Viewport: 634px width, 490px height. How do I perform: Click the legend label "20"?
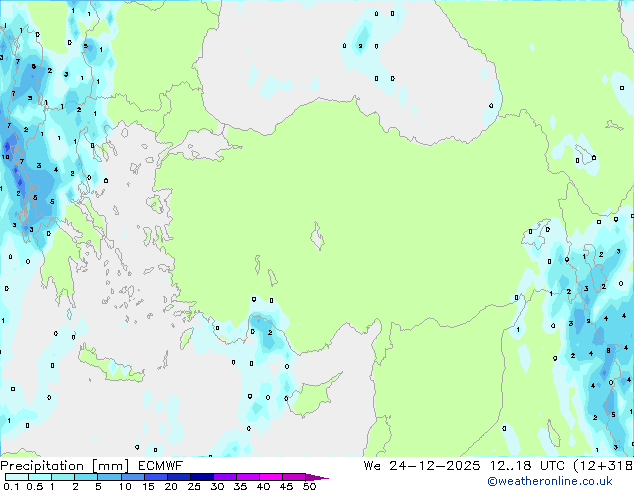(171, 486)
